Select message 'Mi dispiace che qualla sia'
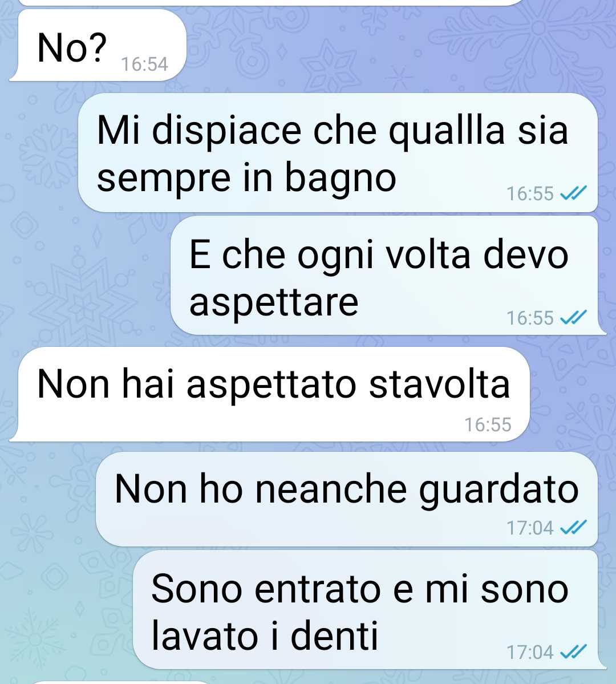 (x=338, y=153)
